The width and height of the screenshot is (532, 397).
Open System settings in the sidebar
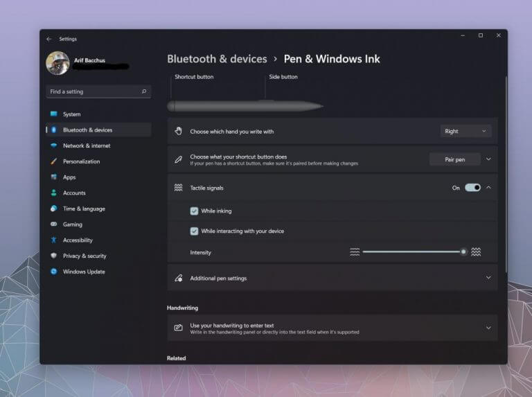(99, 114)
